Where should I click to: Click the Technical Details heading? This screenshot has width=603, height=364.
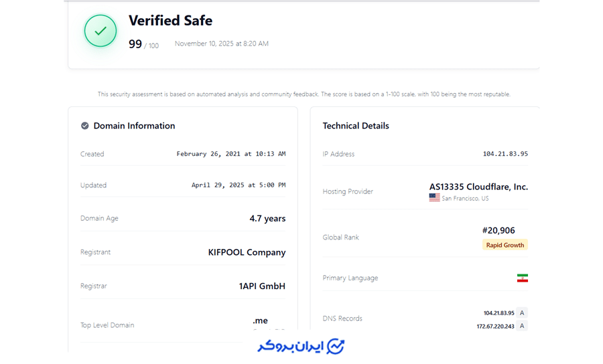click(x=356, y=126)
